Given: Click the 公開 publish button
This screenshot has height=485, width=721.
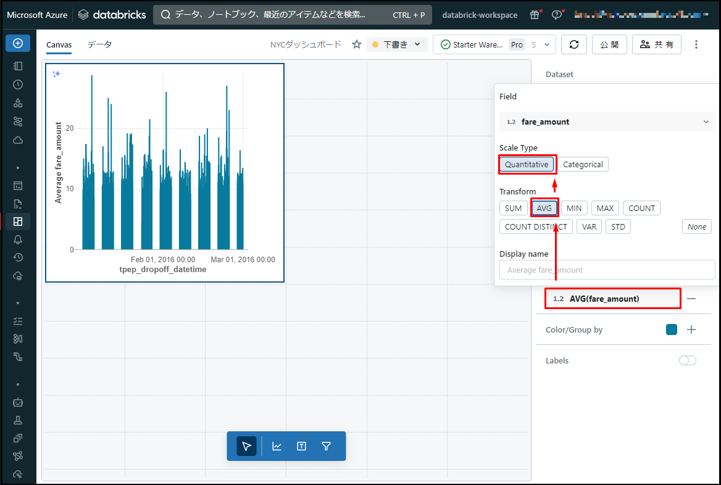Looking at the screenshot, I should (x=608, y=45).
